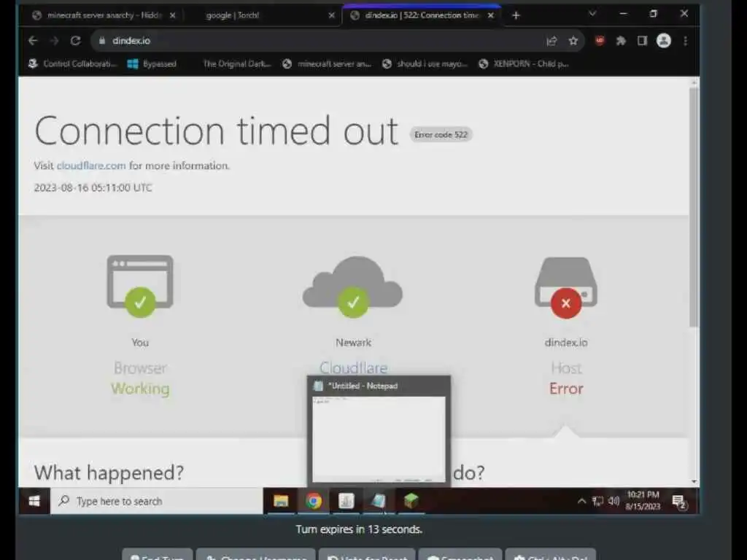The height and width of the screenshot is (560, 747).
Task: Go back to the previous page
Action: click(x=33, y=41)
